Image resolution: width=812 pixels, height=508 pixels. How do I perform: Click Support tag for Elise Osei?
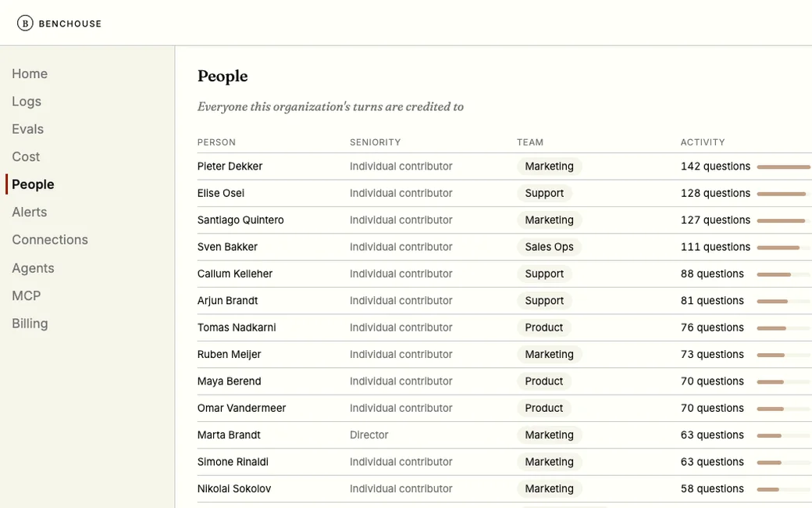click(544, 193)
